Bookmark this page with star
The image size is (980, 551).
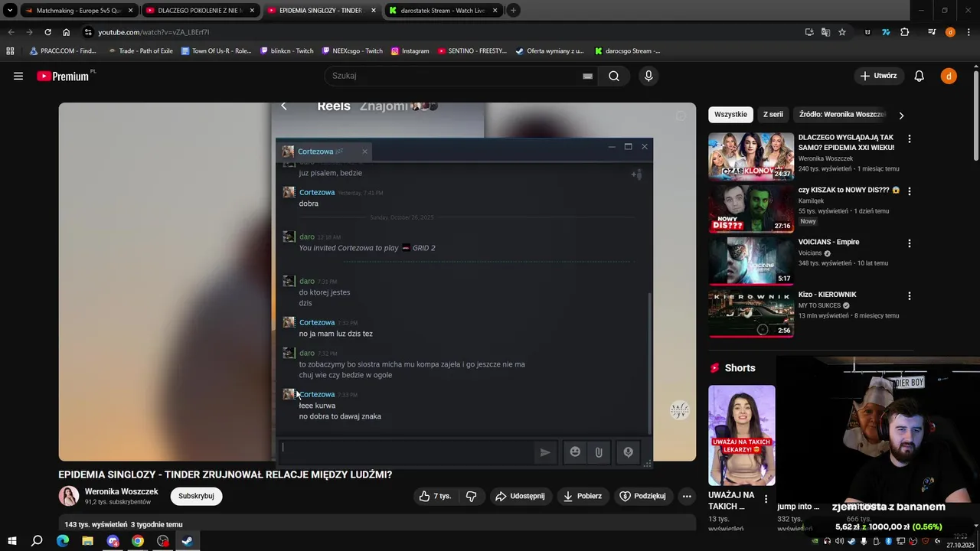click(x=842, y=32)
